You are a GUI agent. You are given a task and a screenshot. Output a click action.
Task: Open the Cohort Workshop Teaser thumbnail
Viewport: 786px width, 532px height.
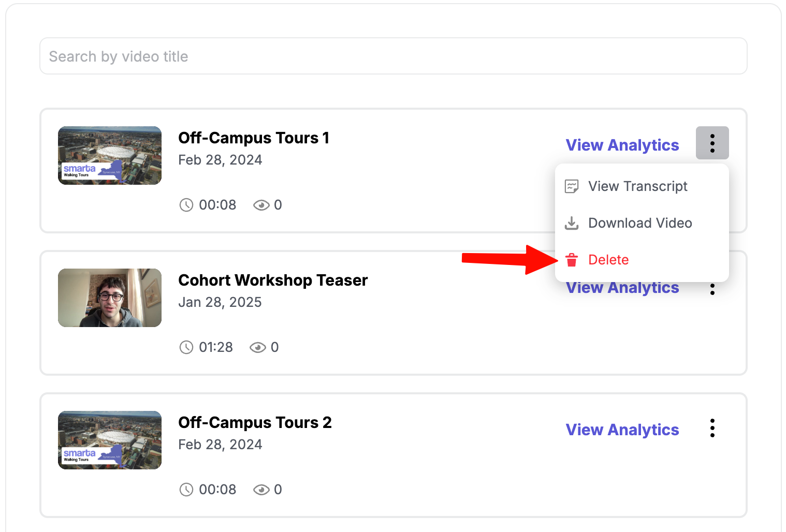coord(110,298)
